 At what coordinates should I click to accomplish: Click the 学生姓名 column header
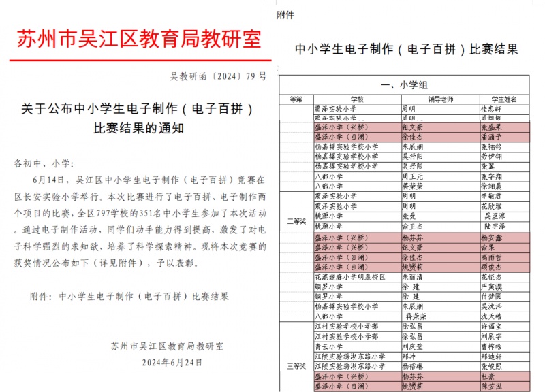(504, 99)
